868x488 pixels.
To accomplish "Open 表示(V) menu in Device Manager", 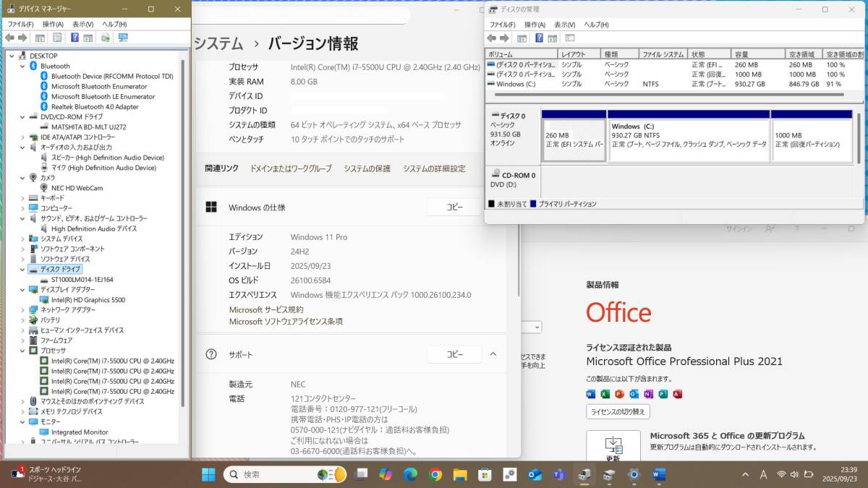I will pyautogui.click(x=83, y=24).
